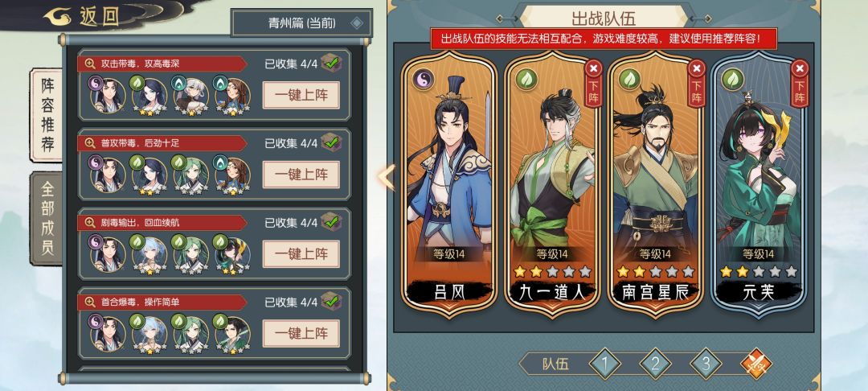Image resolution: width=868 pixels, height=391 pixels.
Task: Remove 元芙 with the 下阵 button
Action: 800,83
